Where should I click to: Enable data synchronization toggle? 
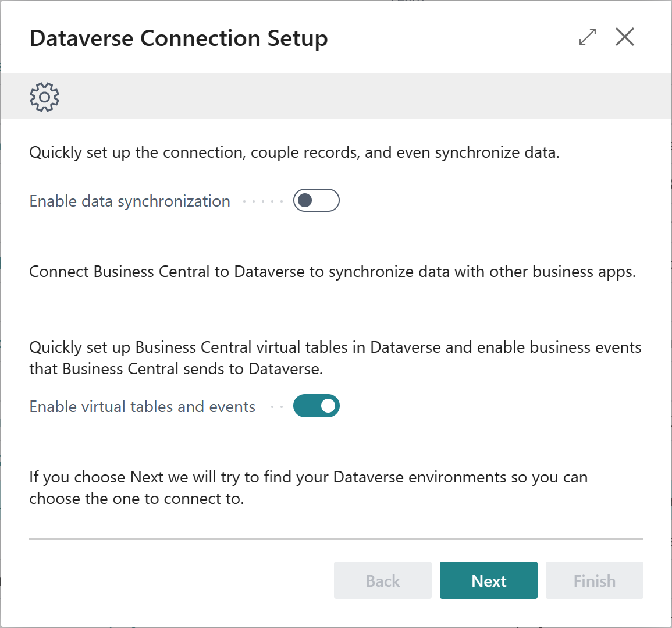pyautogui.click(x=317, y=200)
